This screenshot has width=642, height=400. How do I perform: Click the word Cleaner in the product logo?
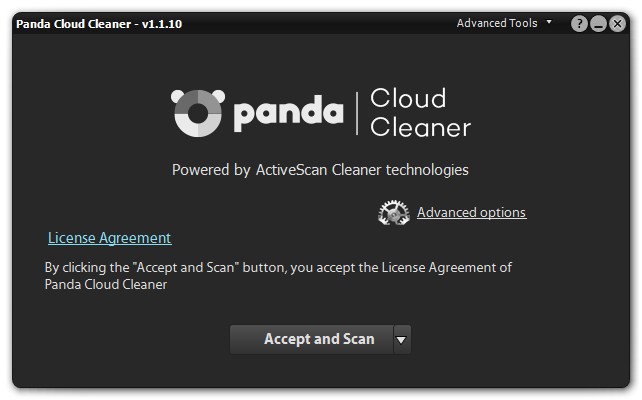[420, 127]
